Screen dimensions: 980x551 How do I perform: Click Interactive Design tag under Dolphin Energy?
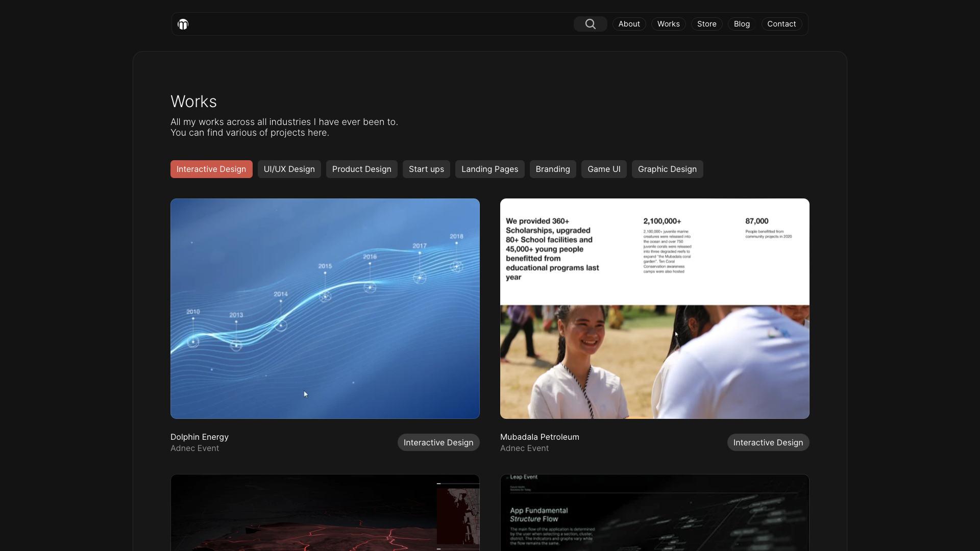(x=438, y=442)
